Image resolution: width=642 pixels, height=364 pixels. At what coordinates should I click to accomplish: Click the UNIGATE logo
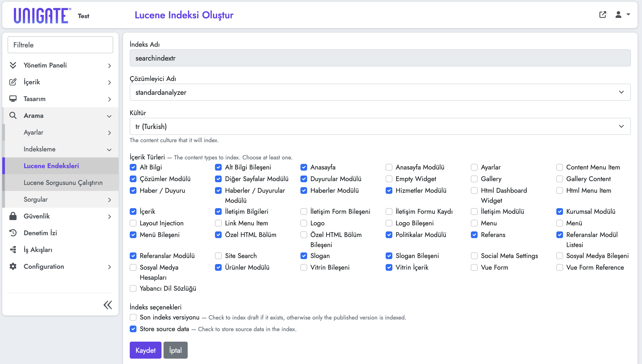[x=42, y=15]
